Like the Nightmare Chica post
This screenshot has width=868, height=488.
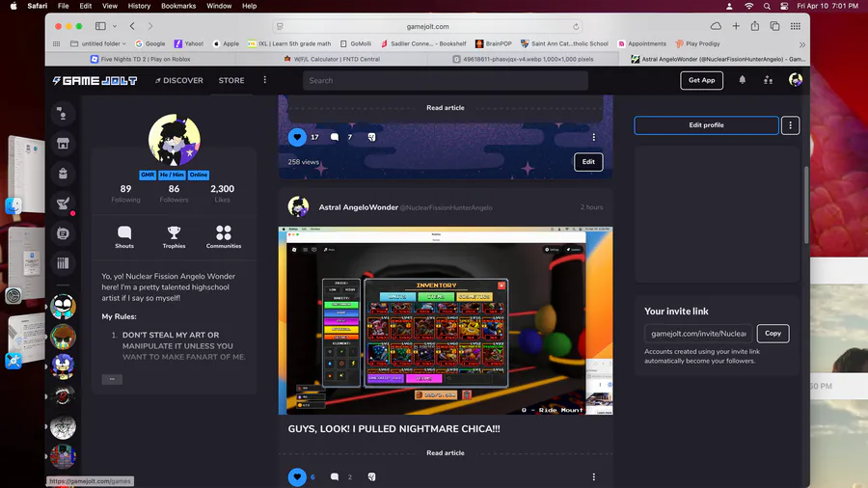click(297, 476)
